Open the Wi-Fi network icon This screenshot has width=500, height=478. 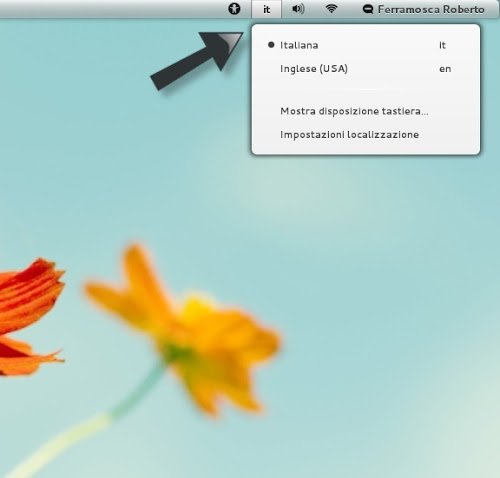(x=331, y=9)
